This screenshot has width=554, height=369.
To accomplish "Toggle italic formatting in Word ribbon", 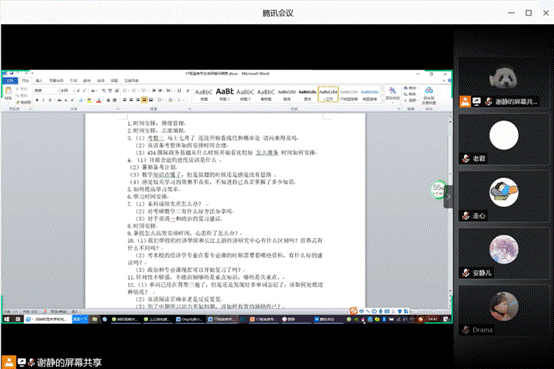I will 43,100.
